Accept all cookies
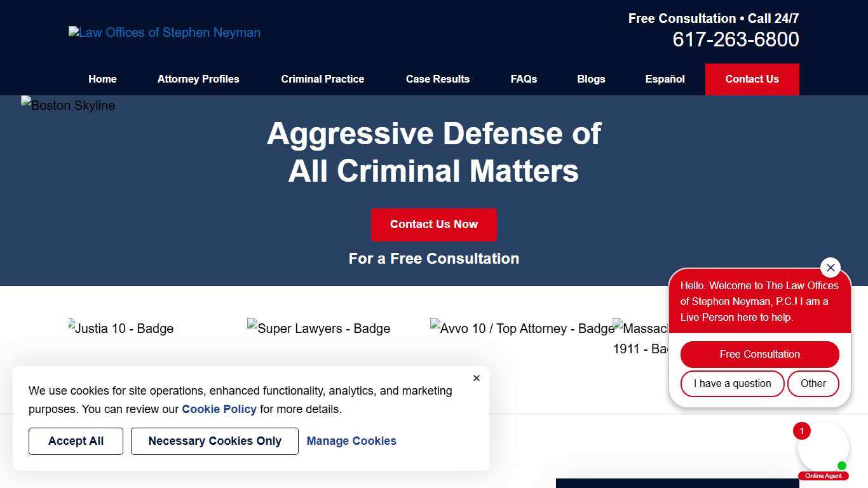 point(76,441)
